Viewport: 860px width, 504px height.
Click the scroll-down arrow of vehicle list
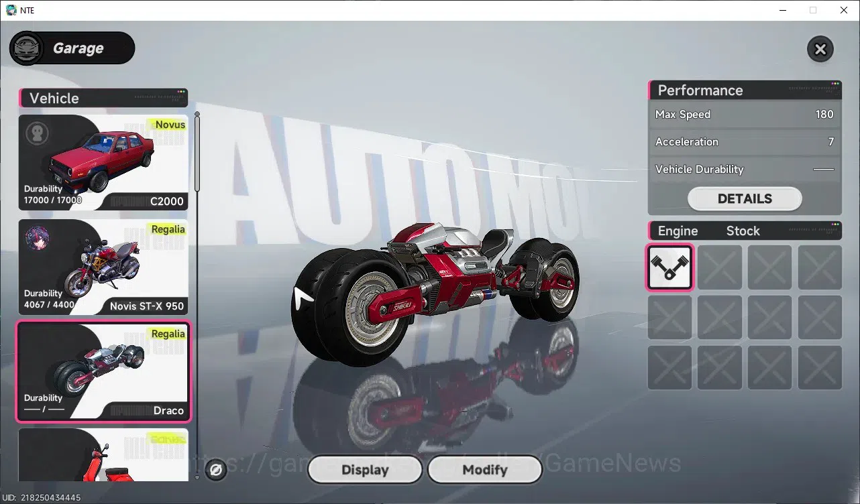click(197, 478)
